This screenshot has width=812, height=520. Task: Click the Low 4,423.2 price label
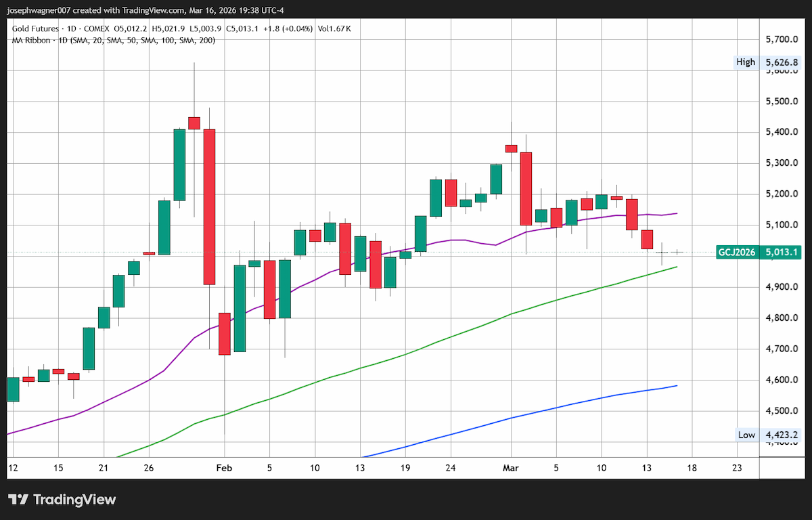tap(769, 435)
